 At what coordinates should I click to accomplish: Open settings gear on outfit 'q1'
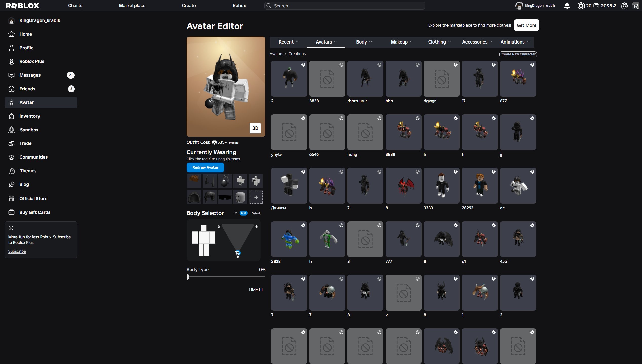[494, 225]
